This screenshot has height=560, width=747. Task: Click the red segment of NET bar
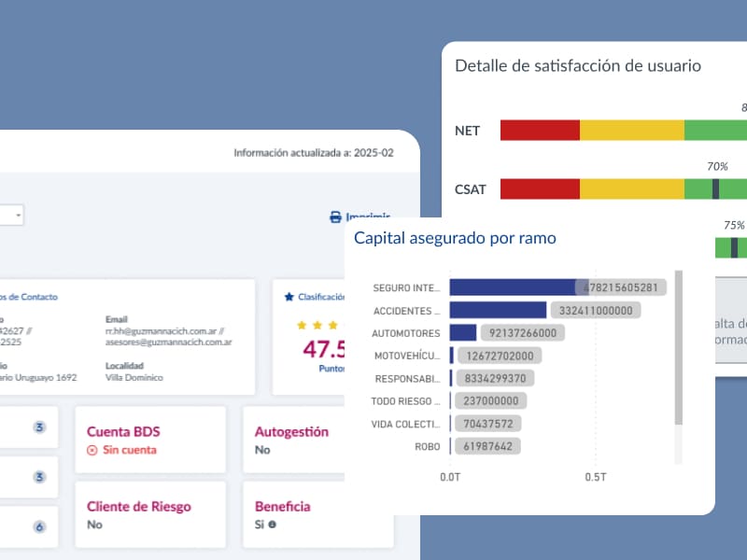[x=540, y=130]
